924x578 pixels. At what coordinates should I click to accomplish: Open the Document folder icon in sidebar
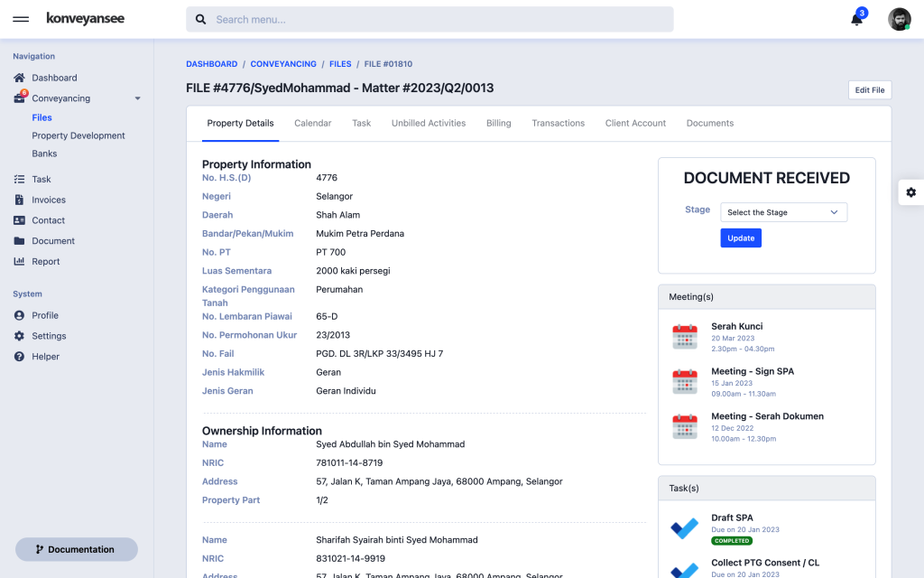pyautogui.click(x=21, y=240)
